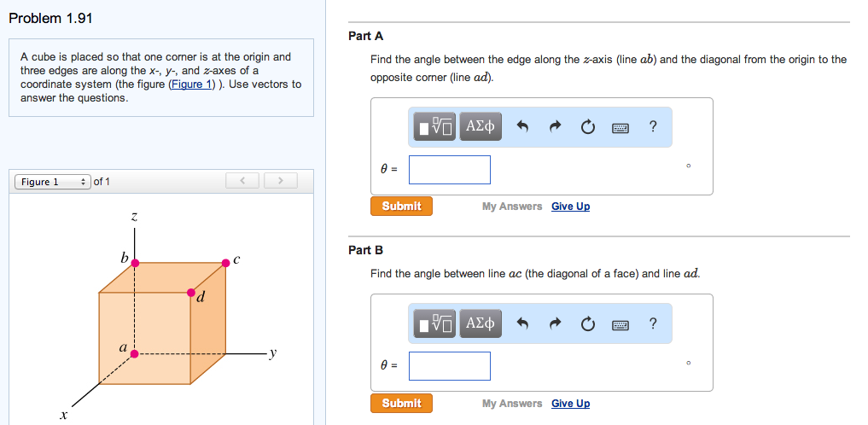Click Part B math templates button
The height and width of the screenshot is (425, 868).
(436, 323)
